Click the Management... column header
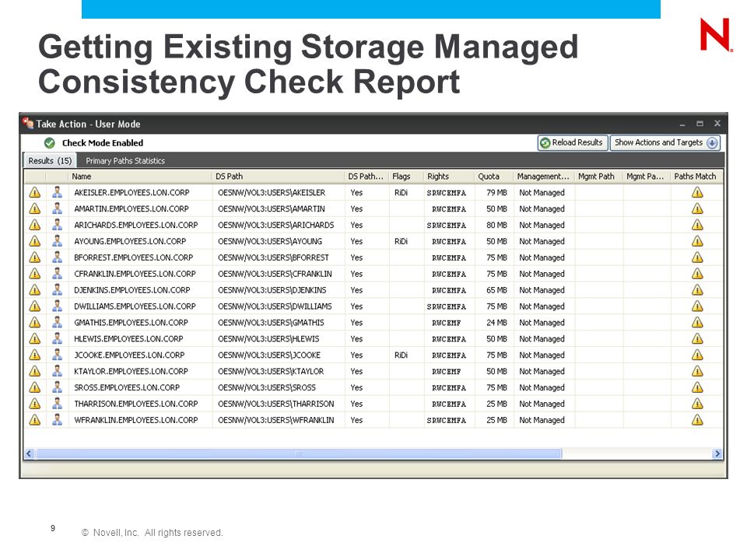 544,177
